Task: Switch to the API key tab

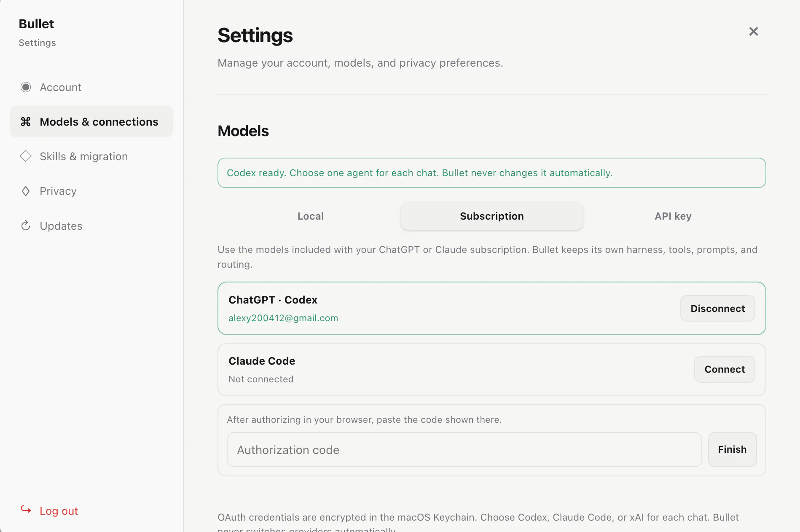Action: pyautogui.click(x=673, y=216)
